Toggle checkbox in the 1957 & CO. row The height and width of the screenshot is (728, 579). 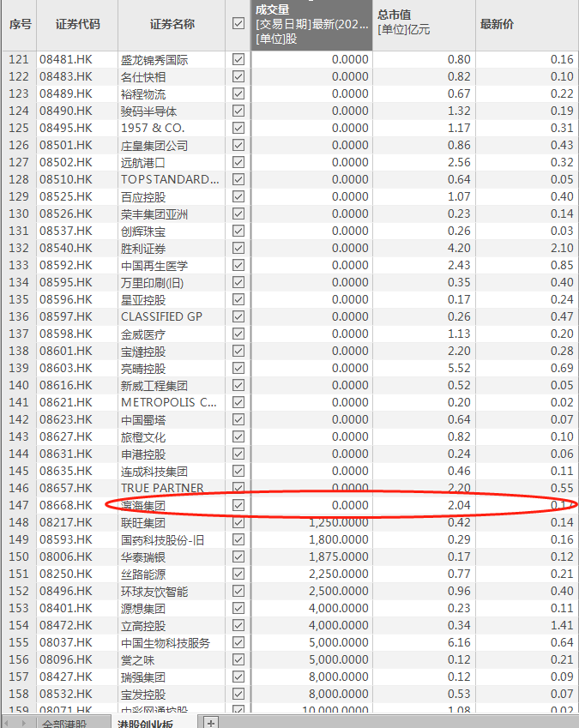tap(238, 128)
